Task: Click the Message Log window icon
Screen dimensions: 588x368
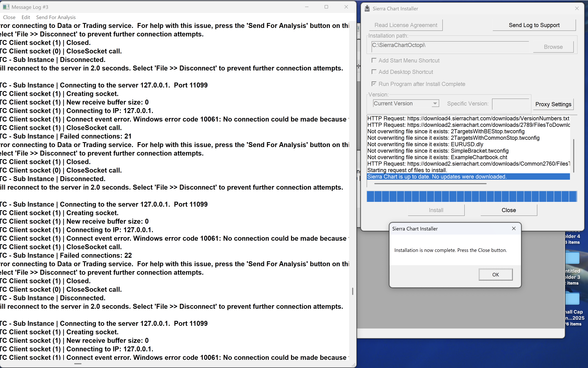Action: [6, 7]
